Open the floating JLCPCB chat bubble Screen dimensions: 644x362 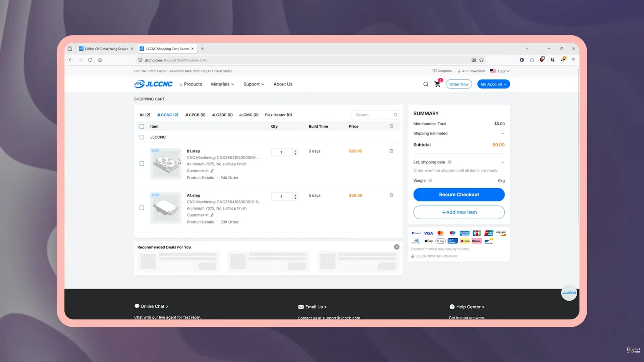tap(569, 293)
